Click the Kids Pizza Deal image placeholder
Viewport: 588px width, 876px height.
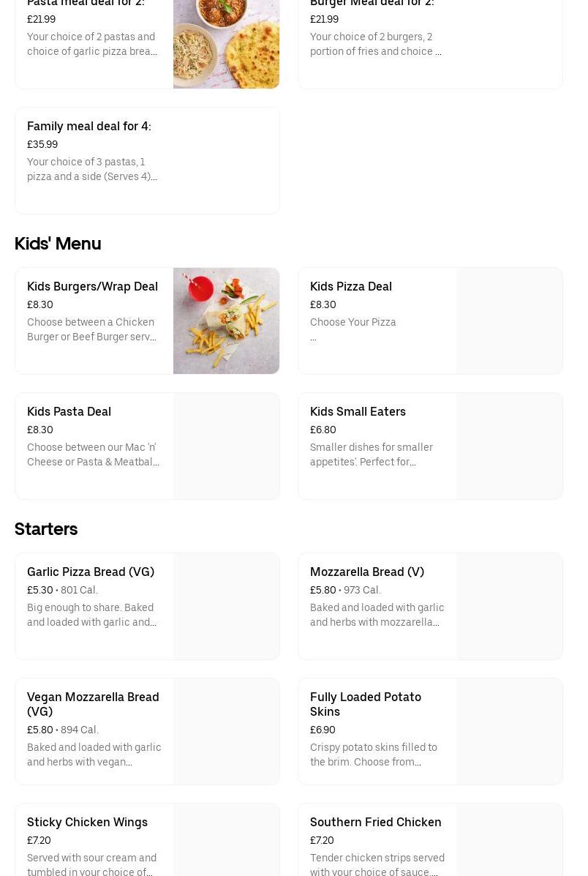pos(509,321)
